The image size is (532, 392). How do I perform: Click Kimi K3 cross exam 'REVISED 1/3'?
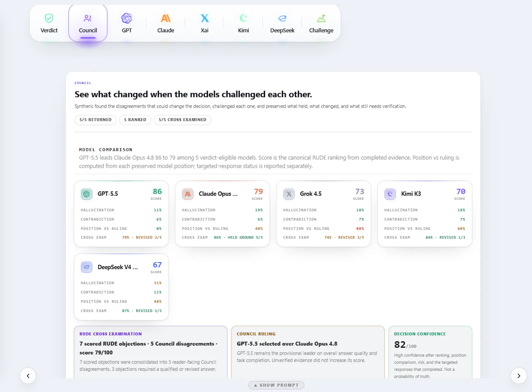coord(452,237)
